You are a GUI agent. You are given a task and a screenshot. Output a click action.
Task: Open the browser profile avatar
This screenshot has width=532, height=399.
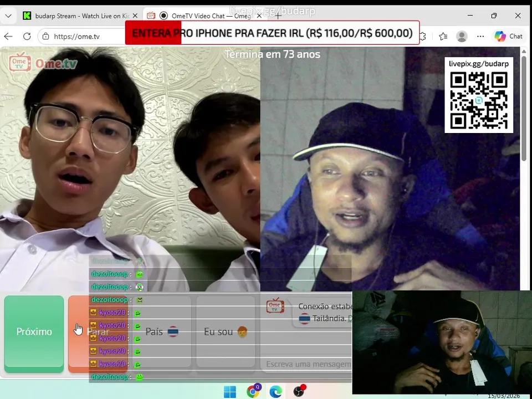tap(462, 37)
